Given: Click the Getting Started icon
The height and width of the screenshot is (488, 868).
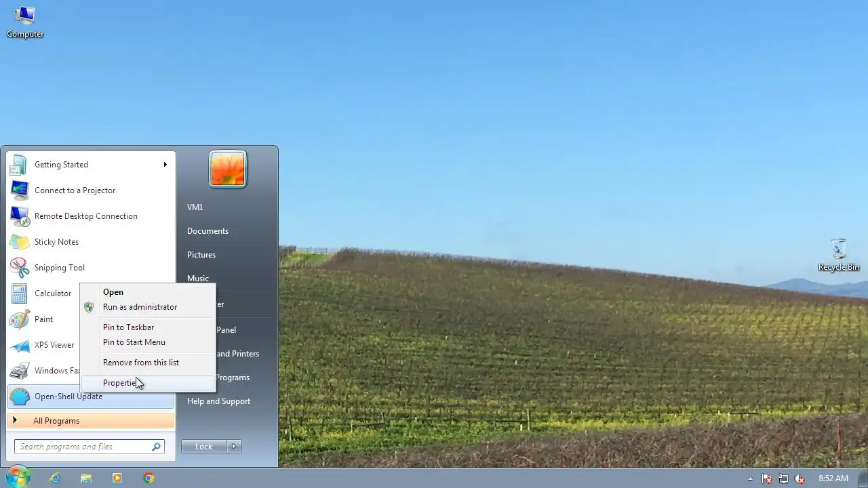Looking at the screenshot, I should pyautogui.click(x=20, y=165).
